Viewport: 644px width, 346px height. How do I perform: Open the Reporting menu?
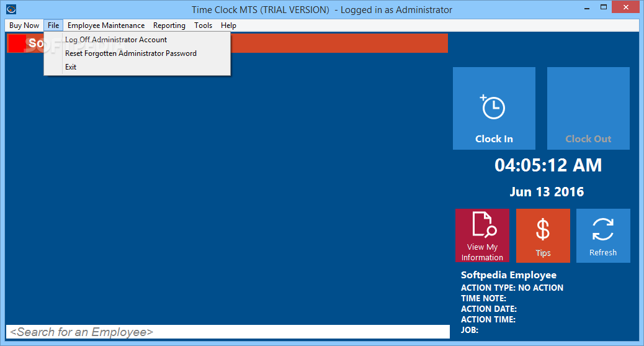[169, 25]
